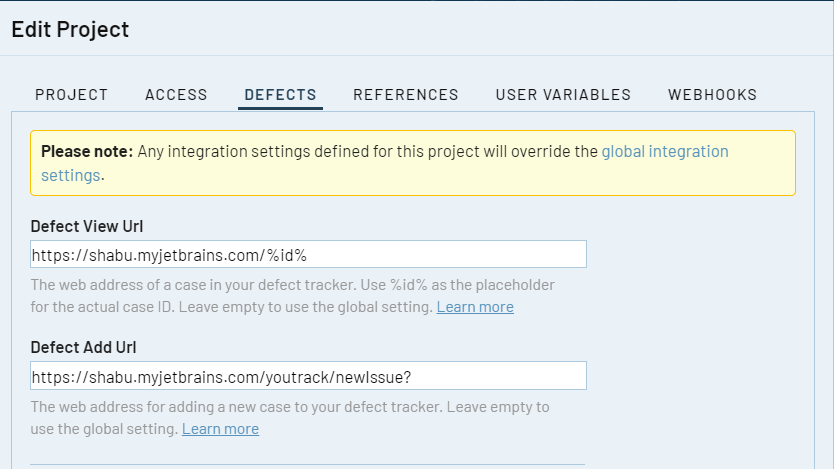Image resolution: width=834 pixels, height=469 pixels.
Task: Click the Edit Project heading
Action: 70,29
